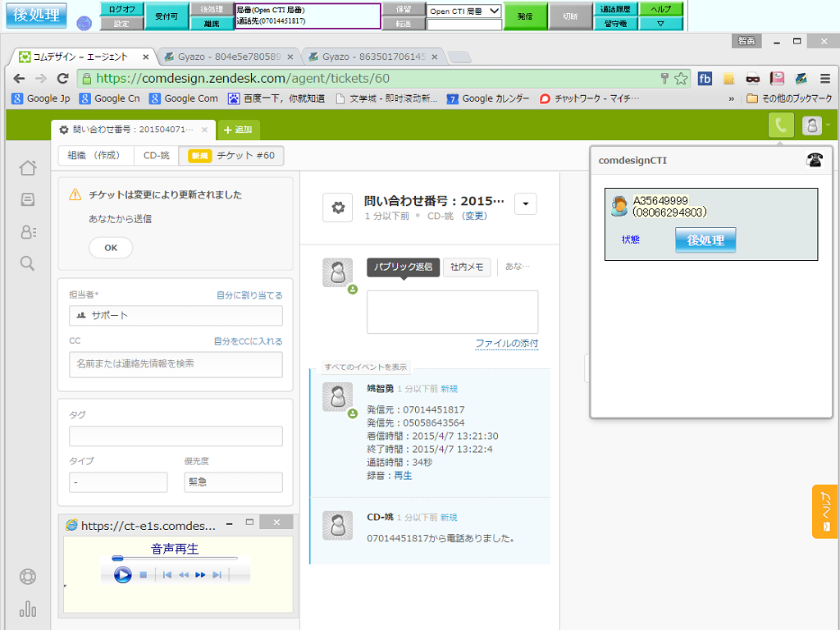This screenshot has height=630, width=840.
Task: Expand the ticket header dropdown arrow
Action: coord(525,203)
